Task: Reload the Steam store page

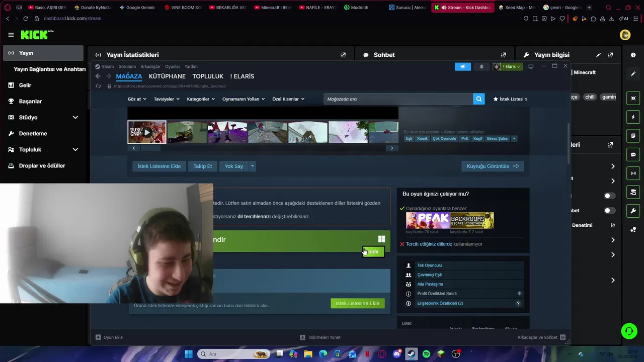Action: pyautogui.click(x=98, y=86)
